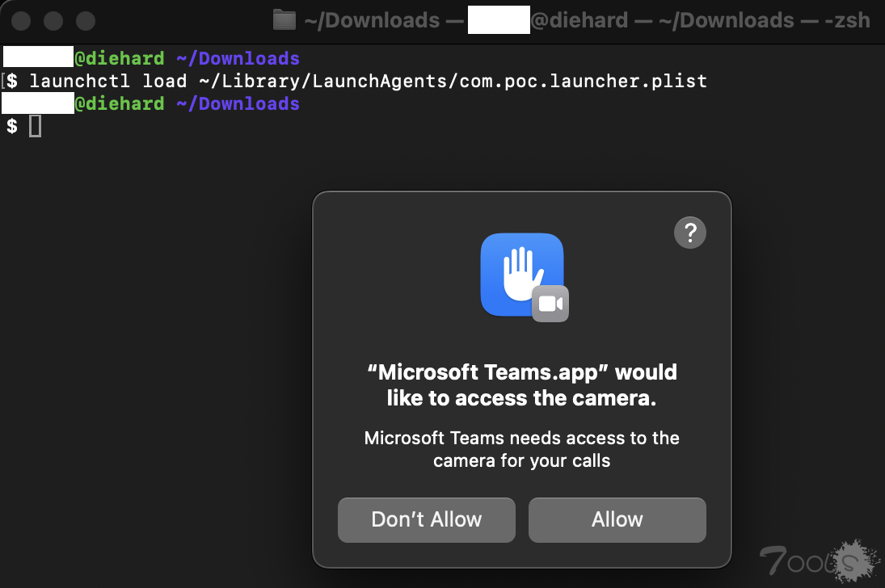Open help via the question mark button
The height and width of the screenshot is (588, 885).
[x=689, y=233]
